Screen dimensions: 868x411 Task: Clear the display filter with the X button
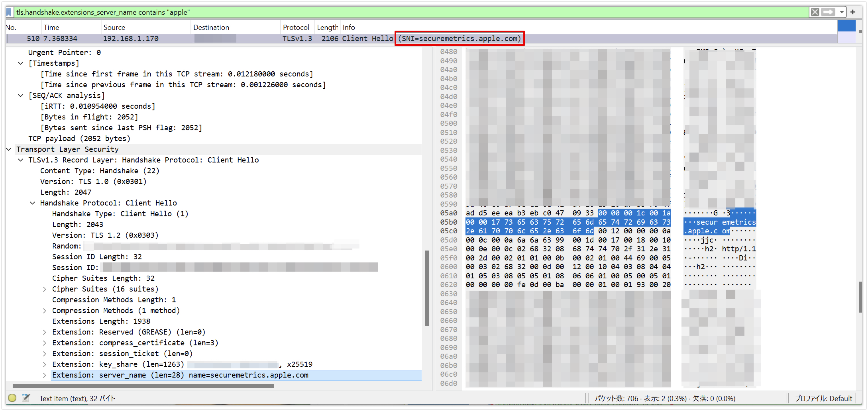(x=815, y=12)
